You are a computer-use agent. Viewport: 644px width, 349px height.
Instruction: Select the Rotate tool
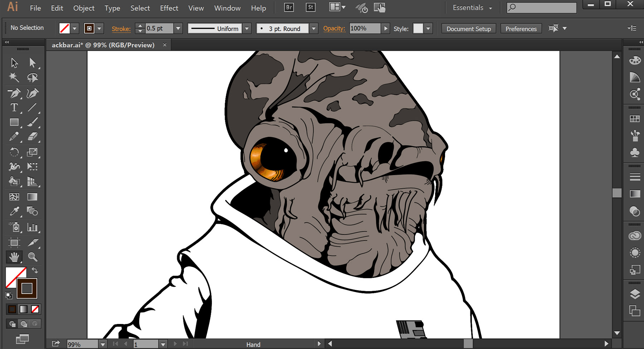point(14,152)
